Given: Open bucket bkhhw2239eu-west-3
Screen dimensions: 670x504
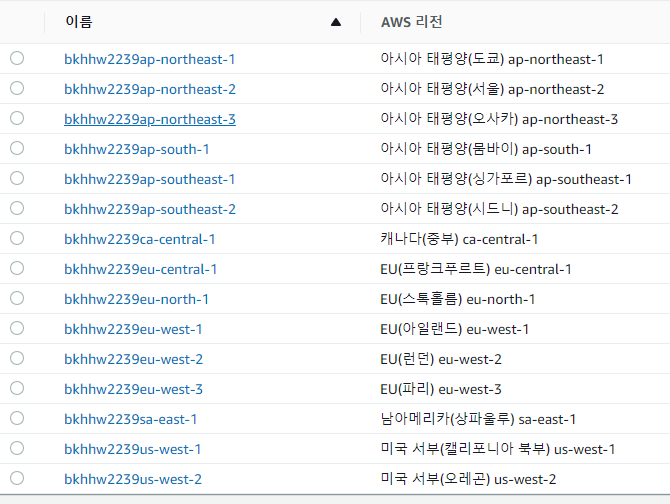Looking at the screenshot, I should point(134,389).
